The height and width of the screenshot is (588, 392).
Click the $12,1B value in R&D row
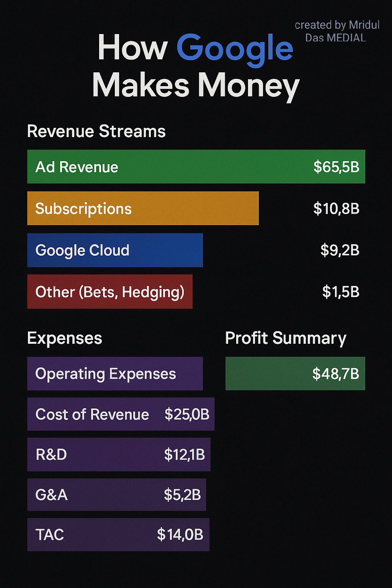[185, 455]
